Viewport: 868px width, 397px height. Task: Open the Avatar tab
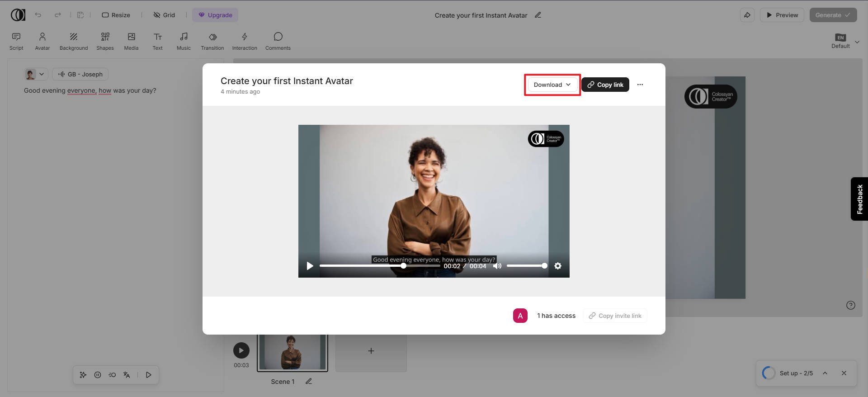(x=42, y=41)
